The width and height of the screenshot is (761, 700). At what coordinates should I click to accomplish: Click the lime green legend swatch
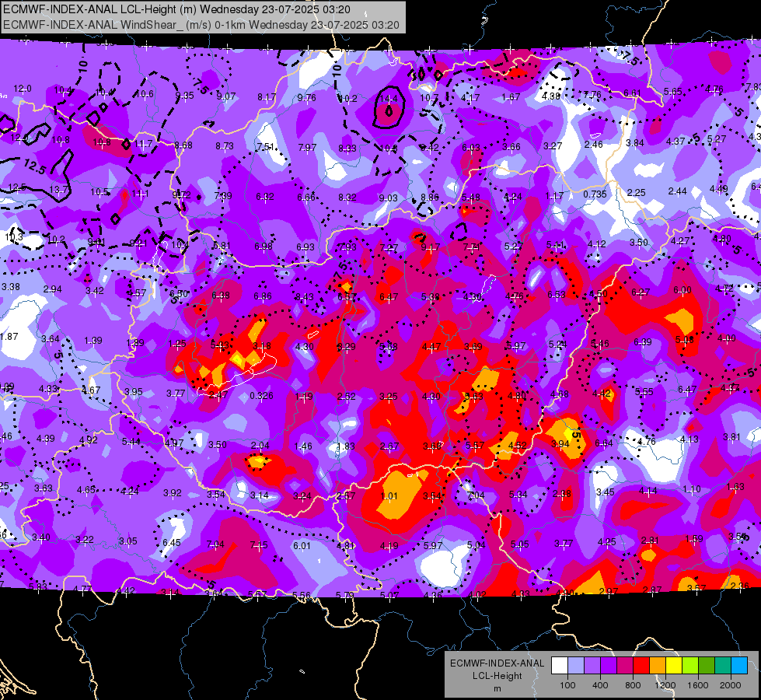690,666
